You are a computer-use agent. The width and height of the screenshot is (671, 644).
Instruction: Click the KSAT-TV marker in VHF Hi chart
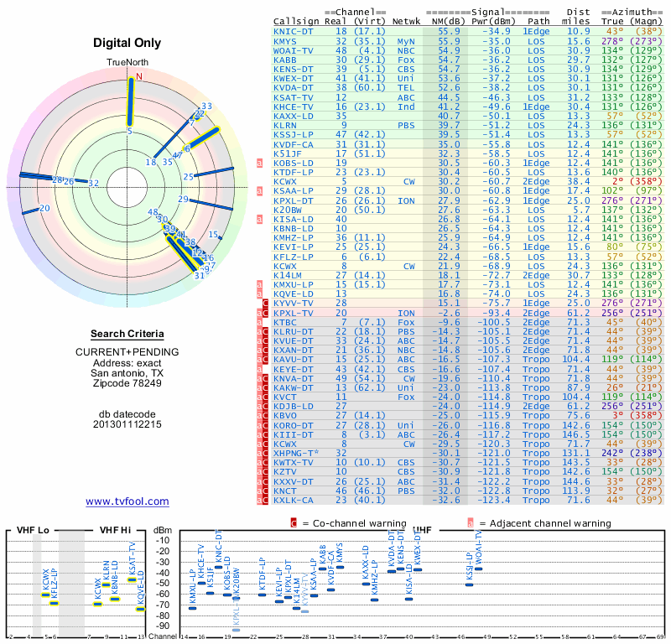pos(132,579)
